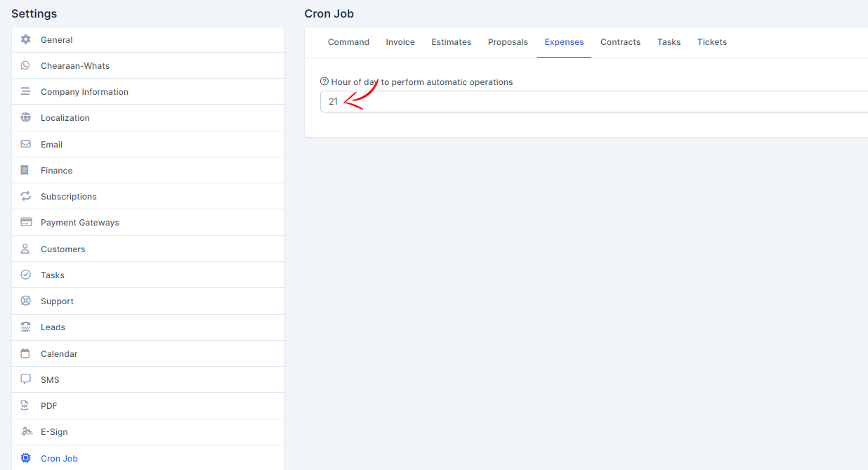Click the help icon beside Hour of day
The width and height of the screenshot is (868, 470).
pos(324,81)
